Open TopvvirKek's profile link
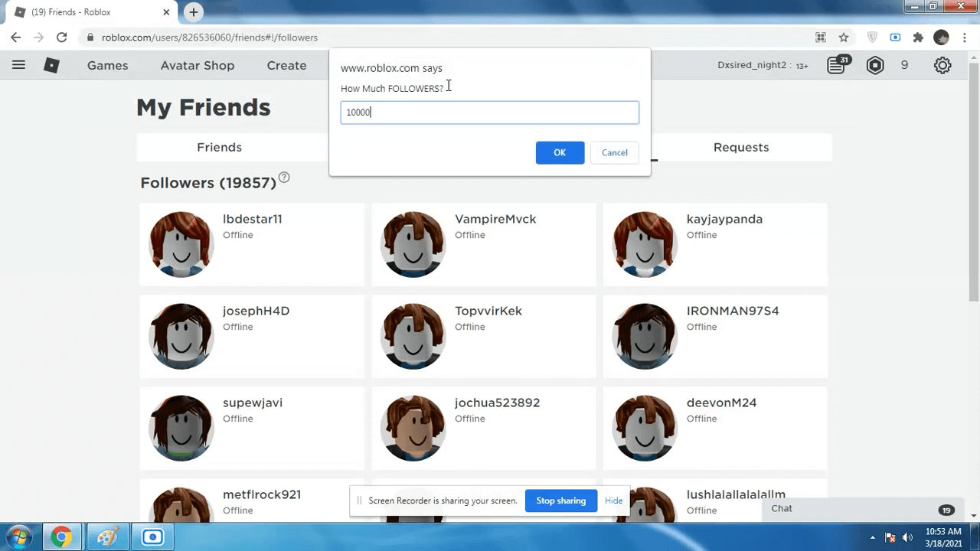 click(488, 311)
